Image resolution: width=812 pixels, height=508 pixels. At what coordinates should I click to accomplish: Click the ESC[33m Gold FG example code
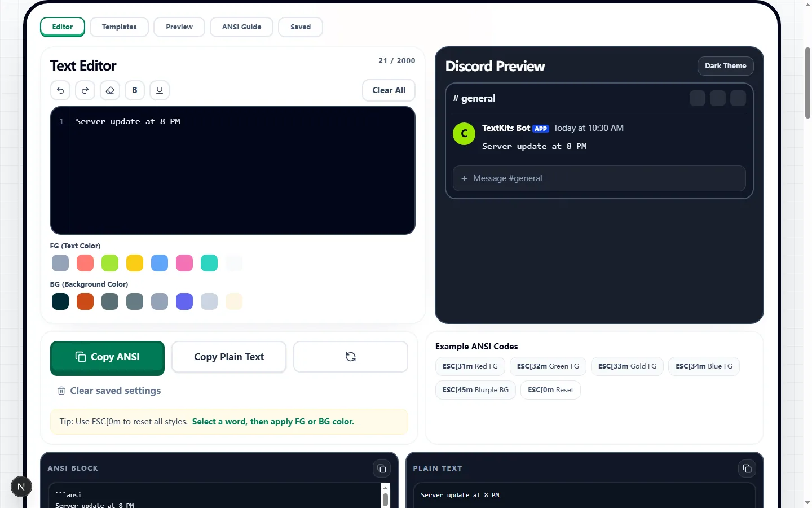click(x=627, y=366)
